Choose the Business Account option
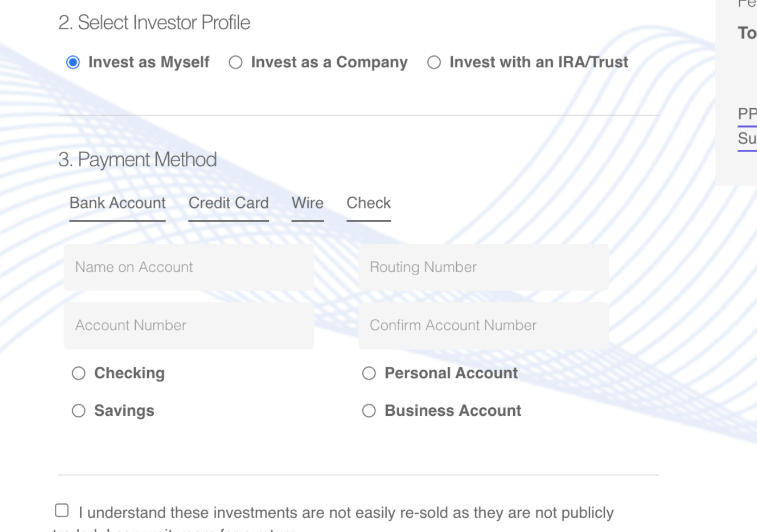Viewport: 757px width, 532px height. [369, 411]
